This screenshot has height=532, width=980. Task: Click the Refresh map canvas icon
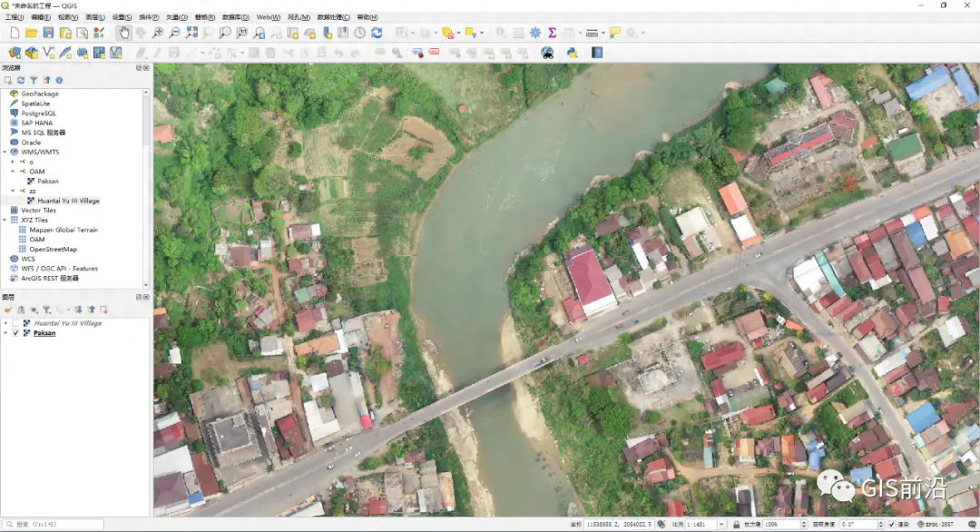click(377, 33)
